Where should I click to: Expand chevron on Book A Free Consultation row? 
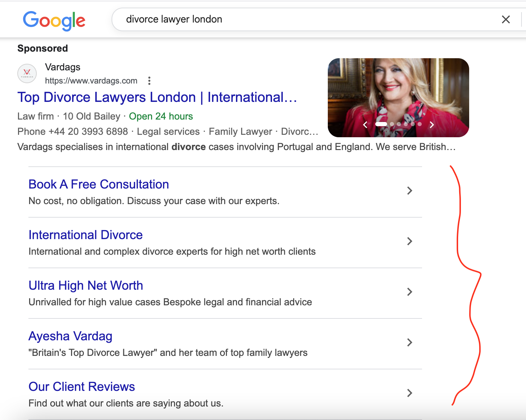point(410,191)
